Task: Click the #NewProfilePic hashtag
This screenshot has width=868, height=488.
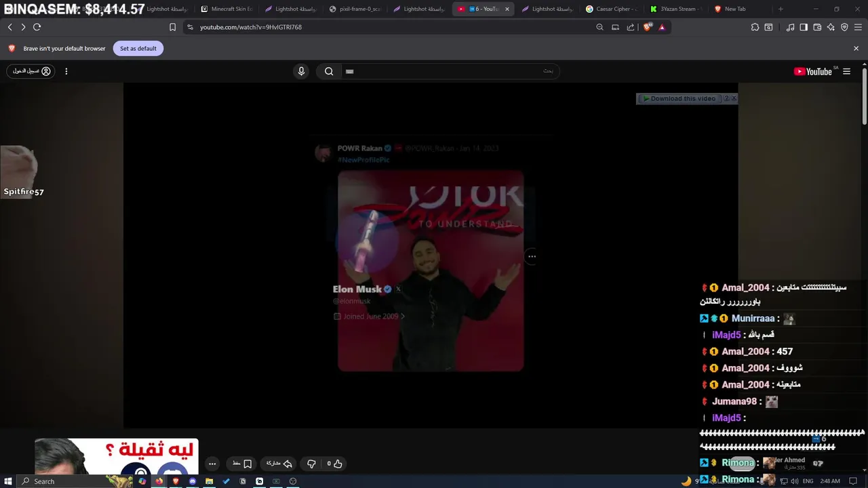Action: point(363,160)
